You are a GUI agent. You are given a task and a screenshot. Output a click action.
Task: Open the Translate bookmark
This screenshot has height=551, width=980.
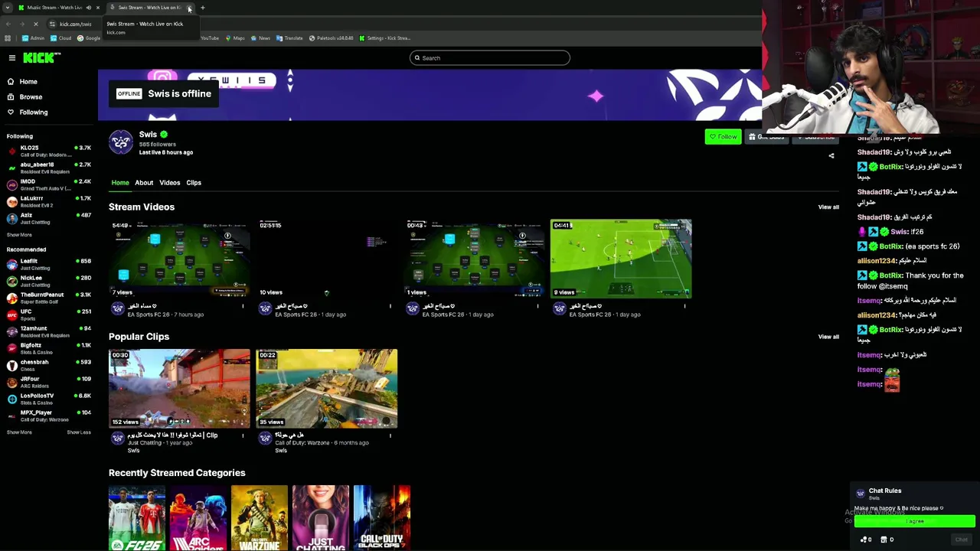(289, 38)
